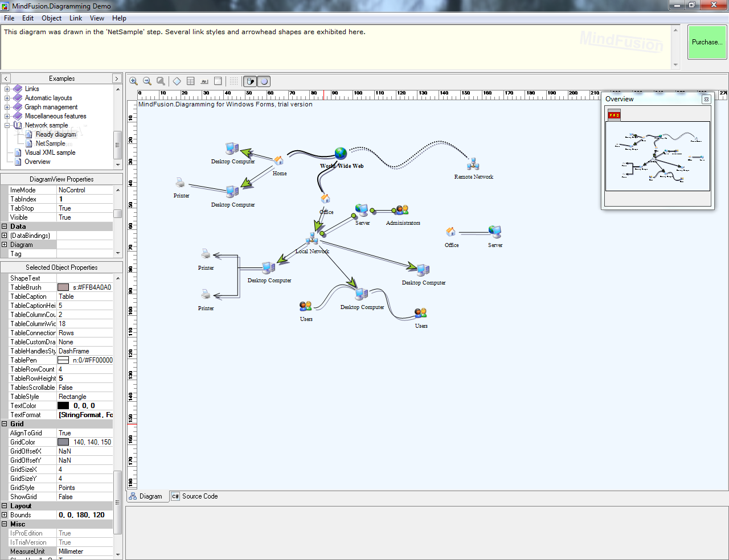Select the NetSample tree item
Image resolution: width=729 pixels, height=560 pixels.
click(50, 143)
